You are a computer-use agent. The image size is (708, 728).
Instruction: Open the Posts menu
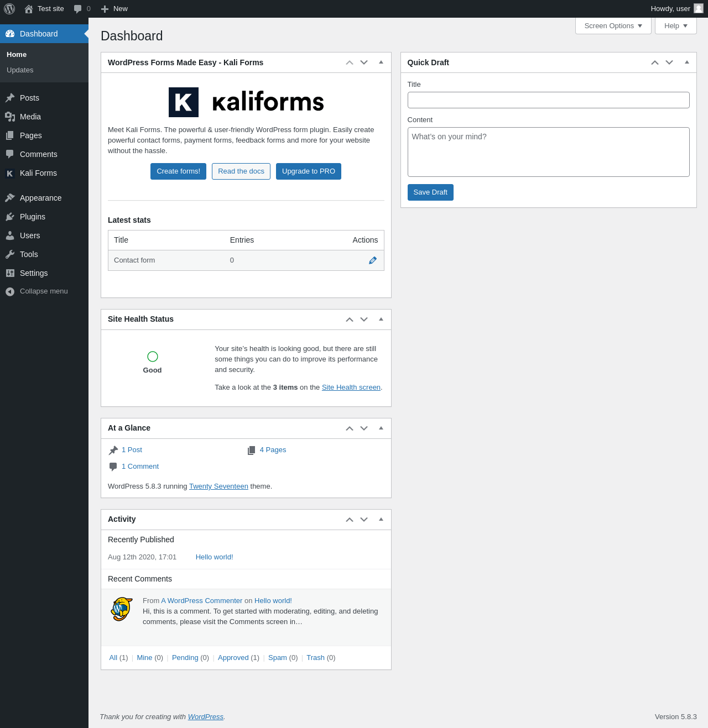[44, 98]
